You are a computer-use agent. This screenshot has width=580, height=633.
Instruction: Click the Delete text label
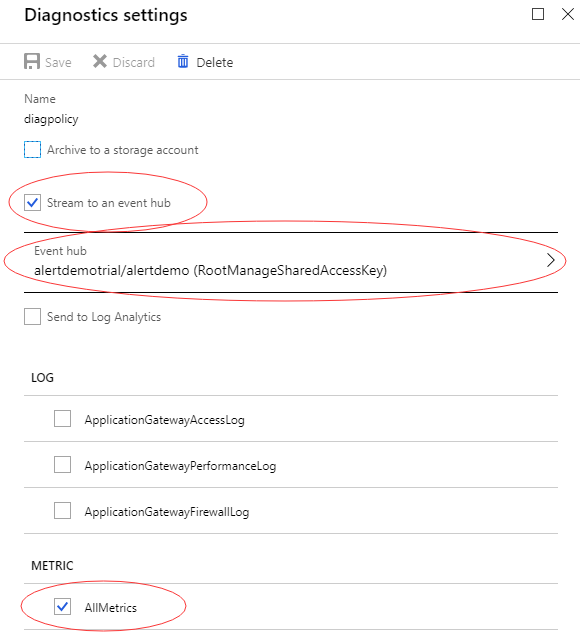(x=215, y=63)
